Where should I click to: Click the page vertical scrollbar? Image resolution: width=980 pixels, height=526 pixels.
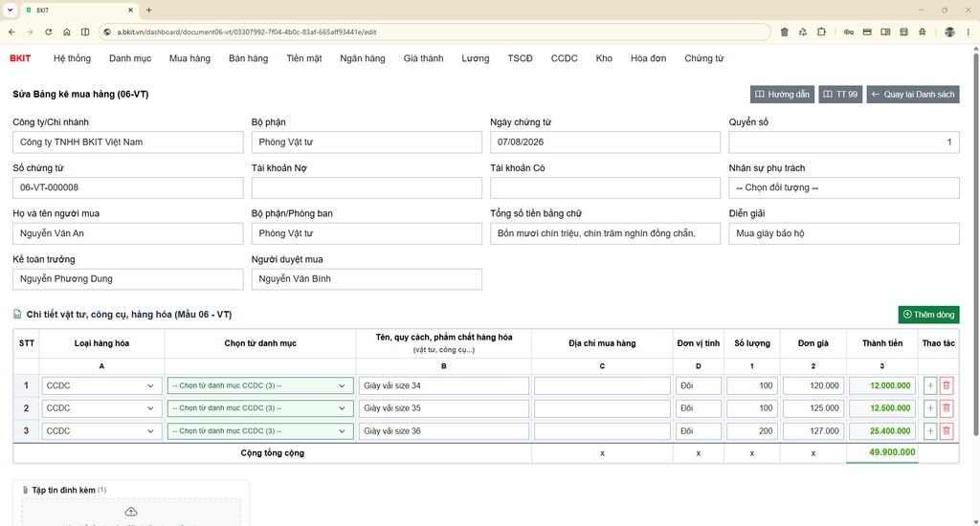click(x=975, y=244)
